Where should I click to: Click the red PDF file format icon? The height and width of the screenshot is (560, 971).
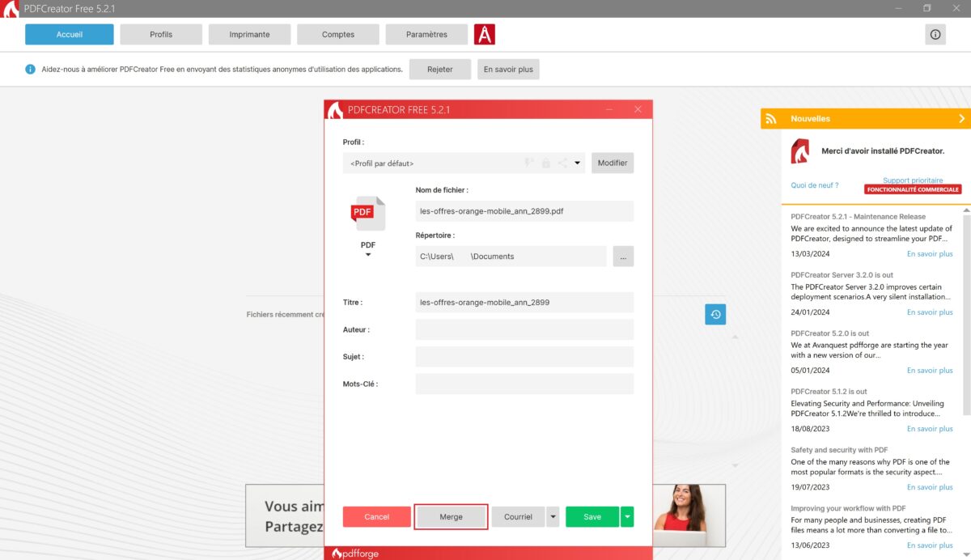[367, 214]
